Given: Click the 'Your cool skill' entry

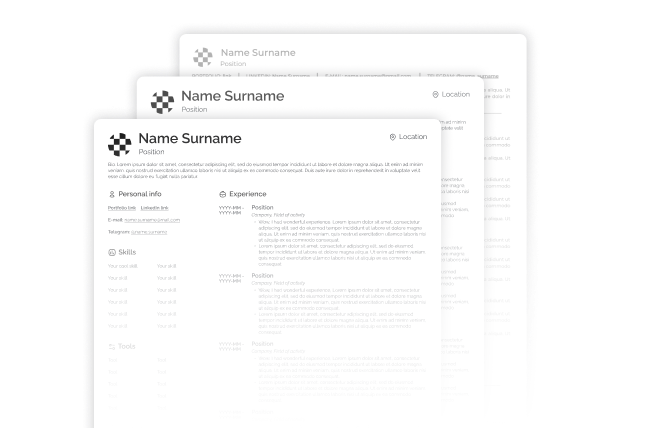Looking at the screenshot, I should 123,266.
